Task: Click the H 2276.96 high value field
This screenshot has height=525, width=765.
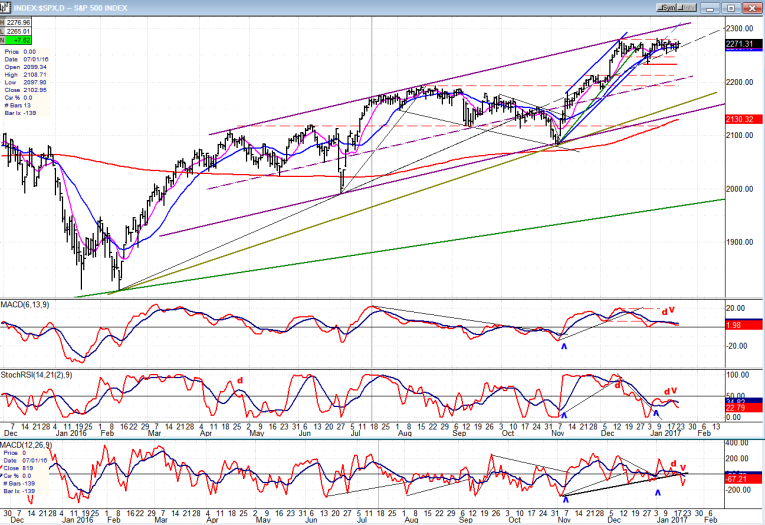Action: pyautogui.click(x=18, y=21)
